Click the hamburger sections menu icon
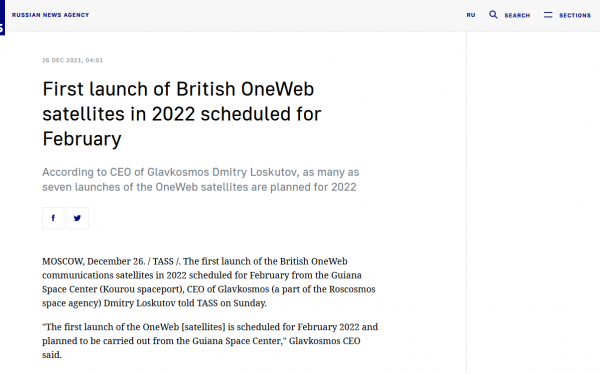Image resolution: width=600 pixels, height=374 pixels. tap(548, 15)
